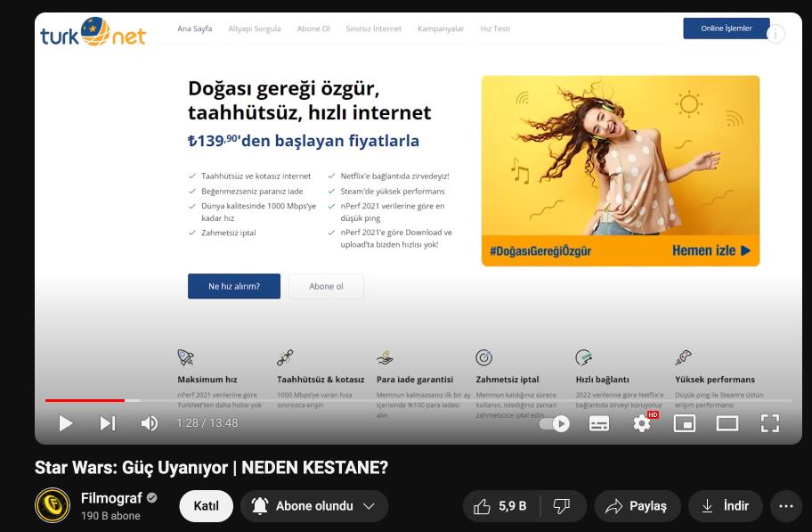Download video with İndir button
Screen dimensions: 812x532
point(725,506)
